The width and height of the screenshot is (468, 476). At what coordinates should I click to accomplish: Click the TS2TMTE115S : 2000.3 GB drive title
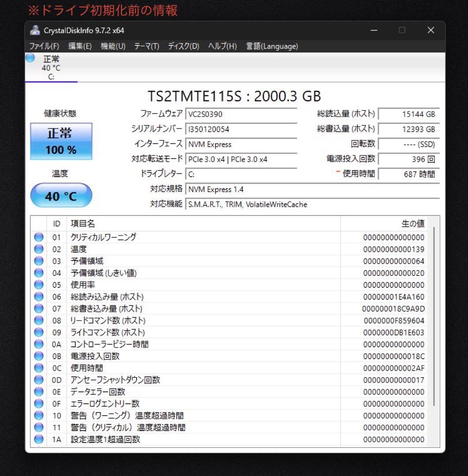(234, 96)
